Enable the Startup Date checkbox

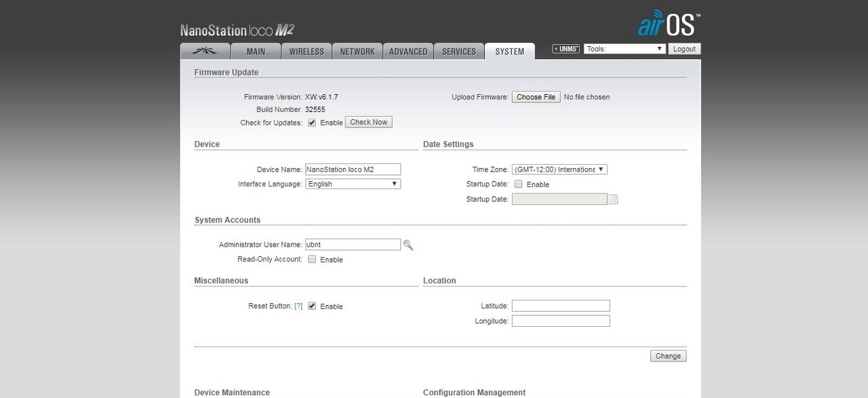coord(519,184)
